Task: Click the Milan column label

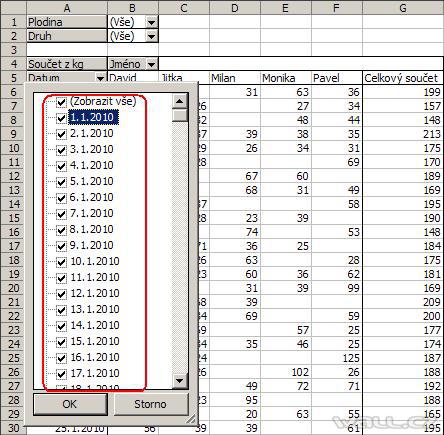Action: click(x=235, y=78)
